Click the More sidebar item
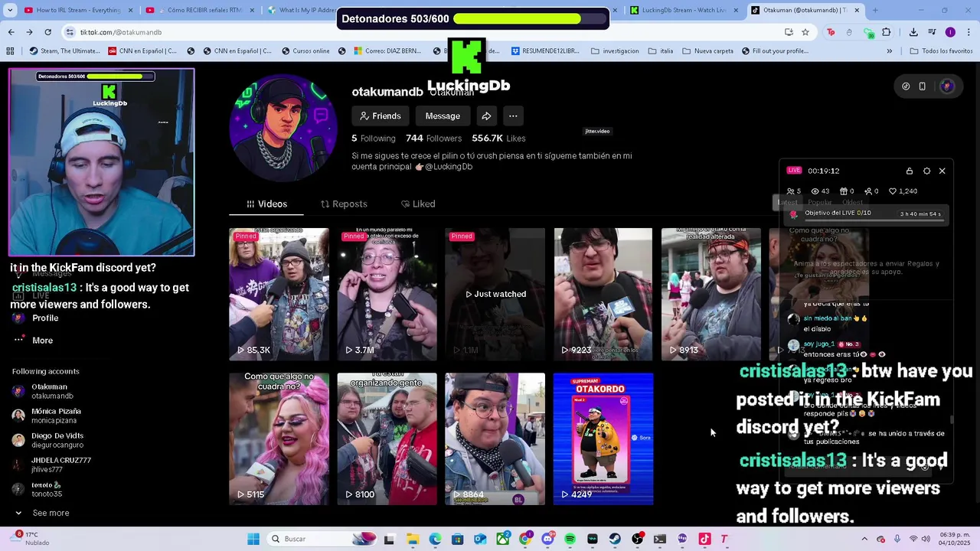The height and width of the screenshot is (551, 980). pos(34,341)
